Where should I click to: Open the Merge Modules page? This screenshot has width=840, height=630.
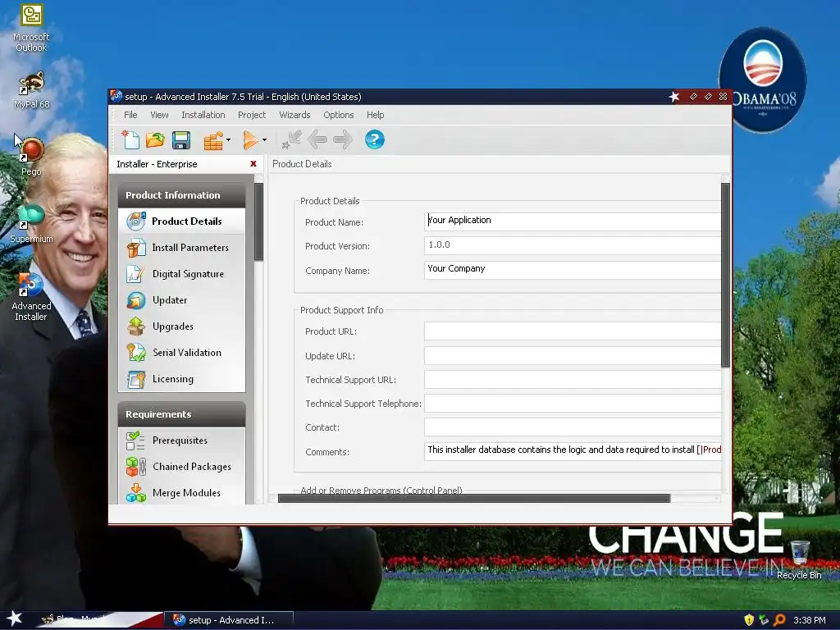(x=181, y=493)
